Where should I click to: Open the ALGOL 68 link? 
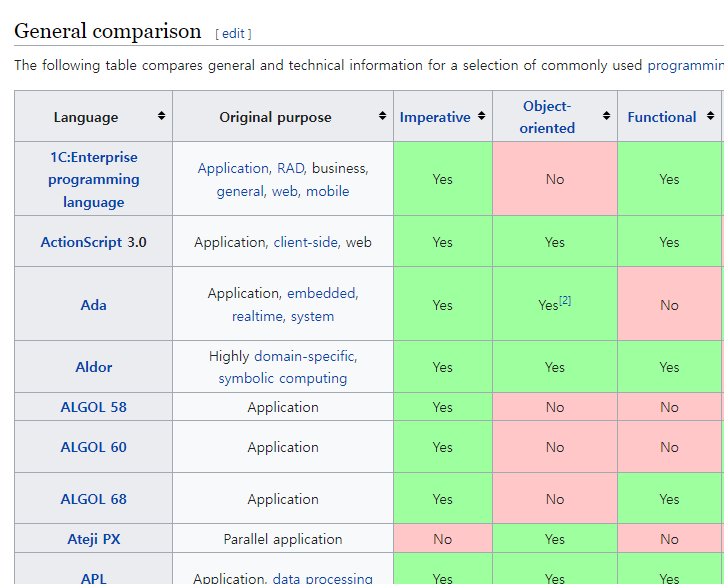pyautogui.click(x=93, y=499)
